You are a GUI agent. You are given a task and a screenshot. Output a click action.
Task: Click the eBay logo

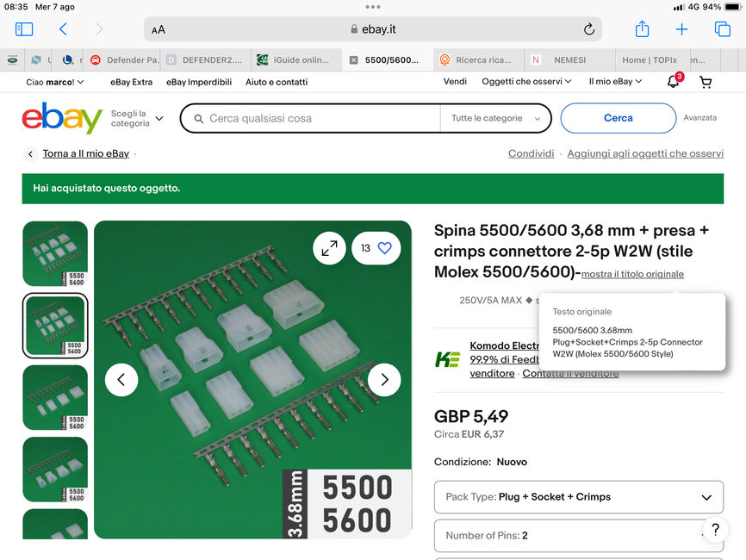pyautogui.click(x=62, y=117)
